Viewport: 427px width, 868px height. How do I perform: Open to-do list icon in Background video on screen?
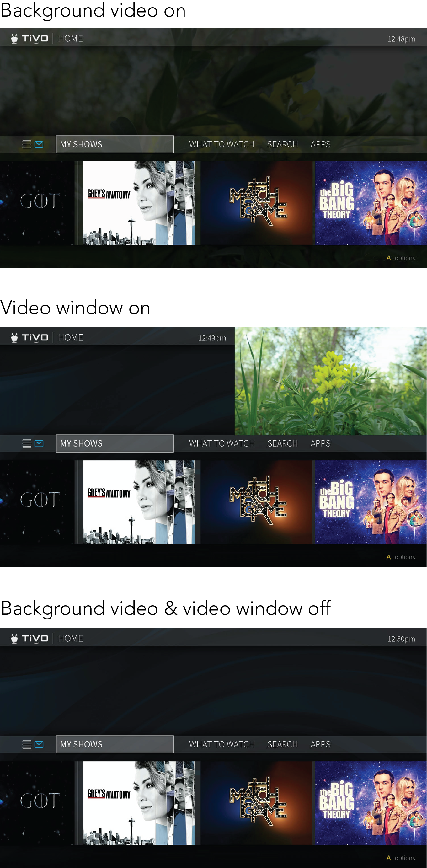(x=27, y=144)
